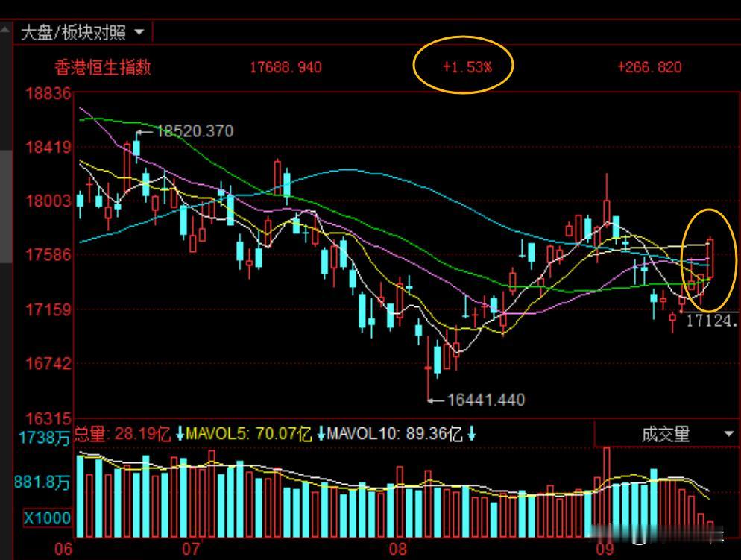Click the 18419 price axis label
741x560 pixels.
click(x=48, y=147)
